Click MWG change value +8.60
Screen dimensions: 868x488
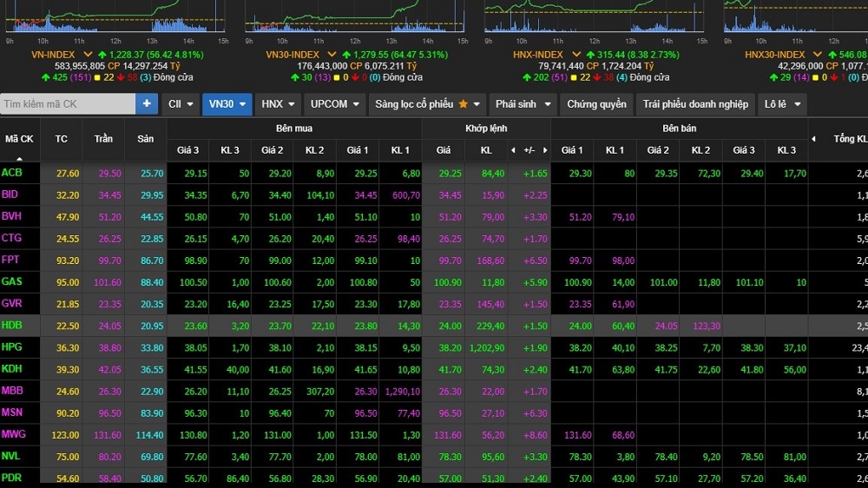coord(536,435)
